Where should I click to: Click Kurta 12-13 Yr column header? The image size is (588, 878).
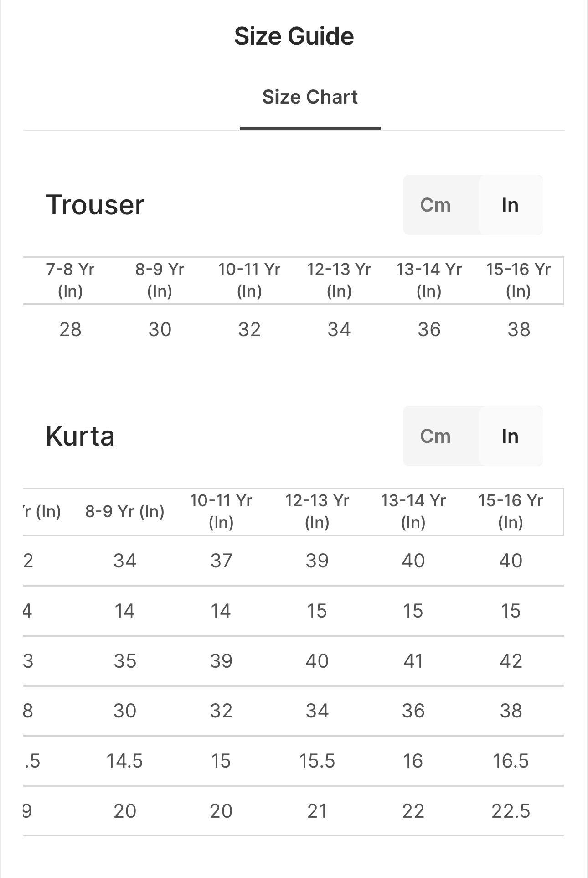click(317, 511)
